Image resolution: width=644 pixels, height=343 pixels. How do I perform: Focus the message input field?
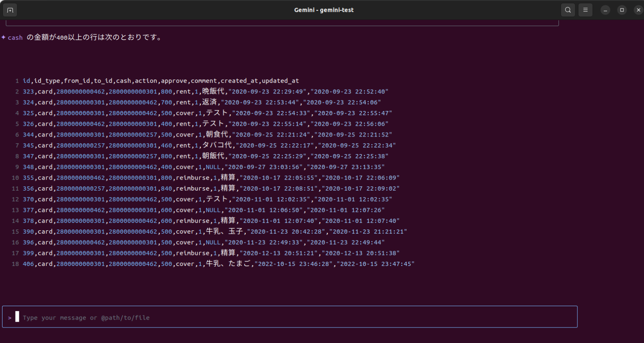click(x=293, y=317)
